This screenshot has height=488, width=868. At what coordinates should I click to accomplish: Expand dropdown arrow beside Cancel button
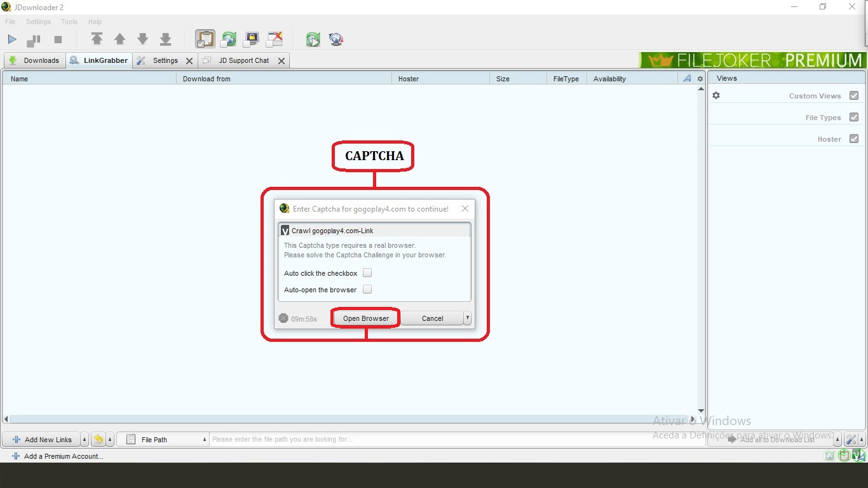tap(468, 318)
